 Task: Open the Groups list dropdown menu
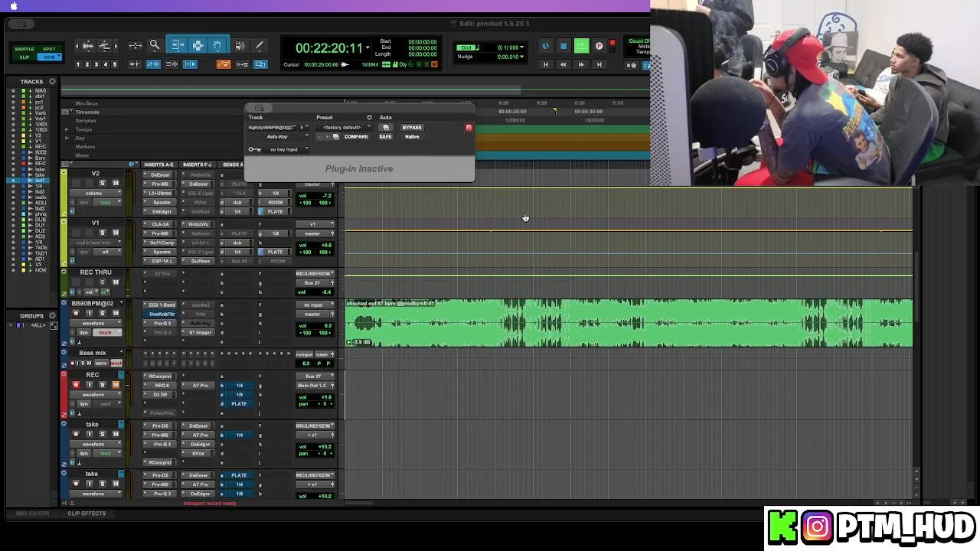pyautogui.click(x=52, y=315)
